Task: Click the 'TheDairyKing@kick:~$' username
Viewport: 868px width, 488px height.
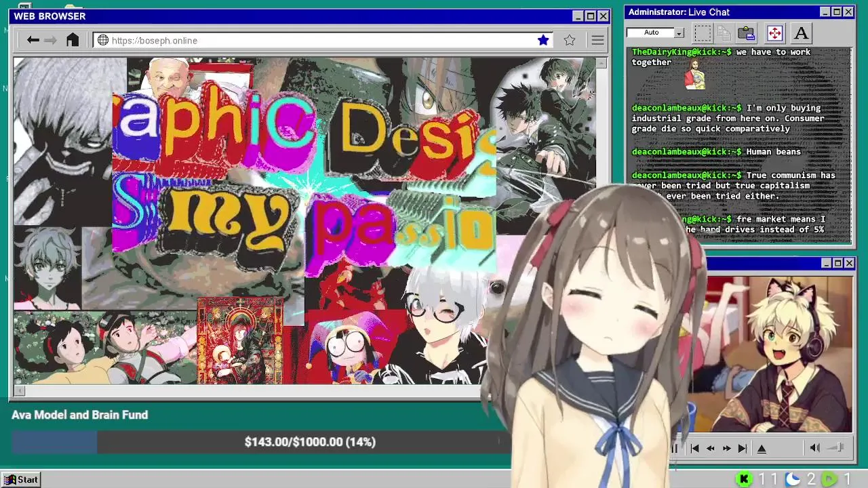Action: coord(682,52)
